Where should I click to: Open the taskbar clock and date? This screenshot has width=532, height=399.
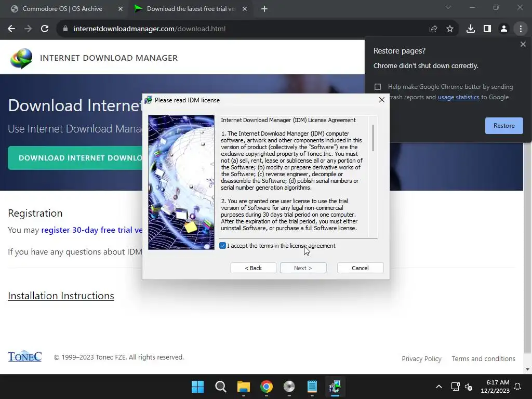[495, 387]
